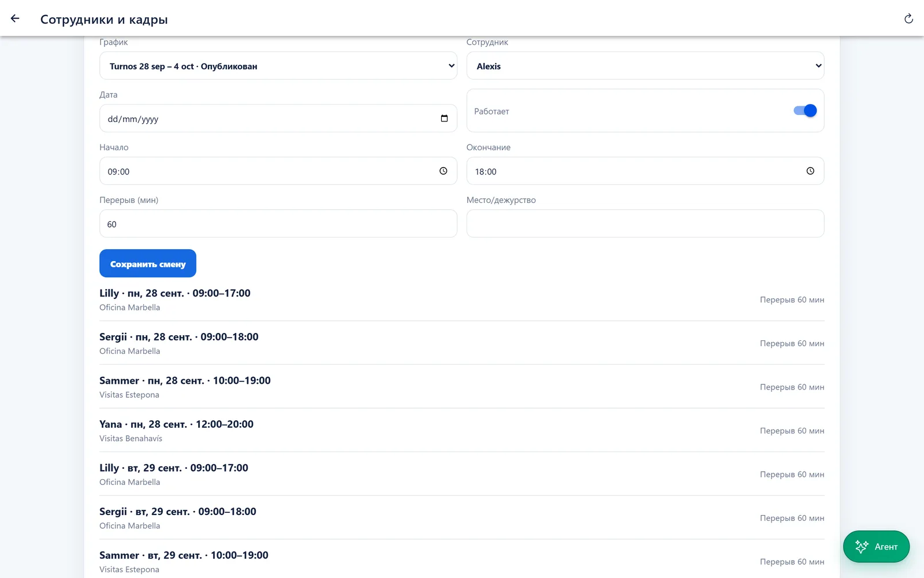Click the sparkle icon on Агент button
Image resolution: width=924 pixels, height=578 pixels.
[x=862, y=546]
